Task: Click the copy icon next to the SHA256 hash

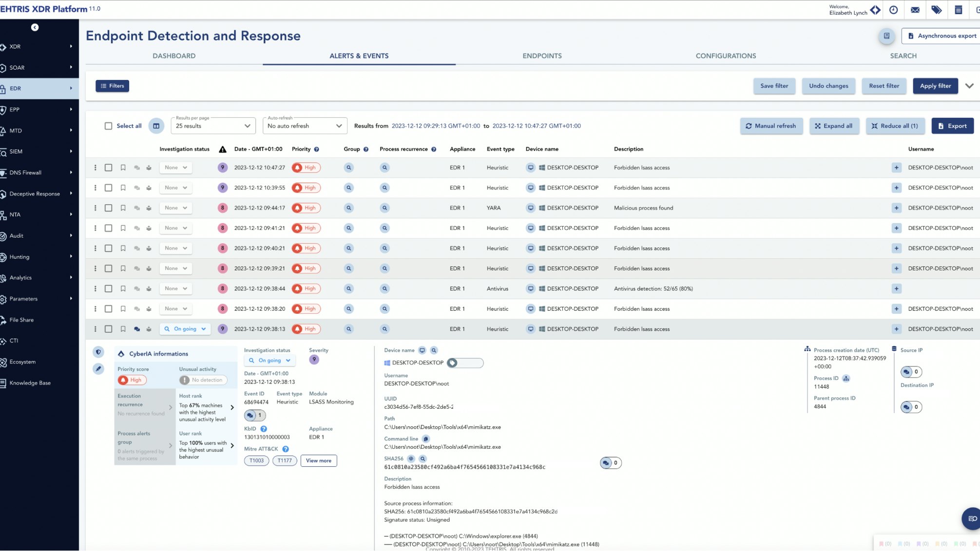Action: click(411, 458)
